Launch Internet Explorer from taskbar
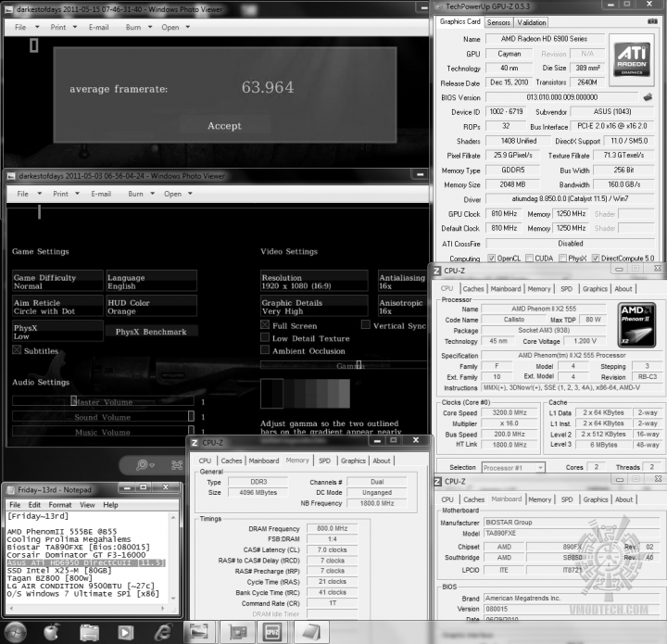The height and width of the screenshot is (644, 667). pos(163,633)
